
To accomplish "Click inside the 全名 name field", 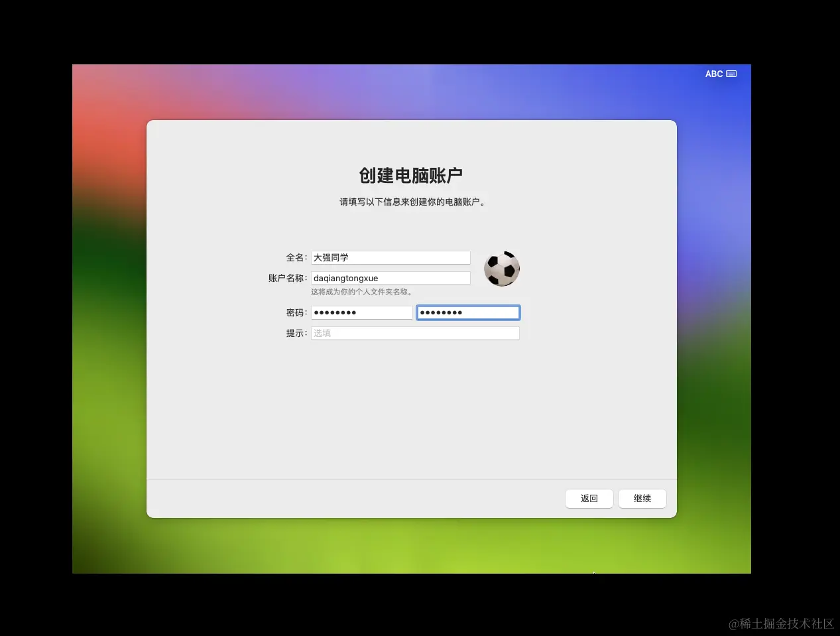I will 390,257.
